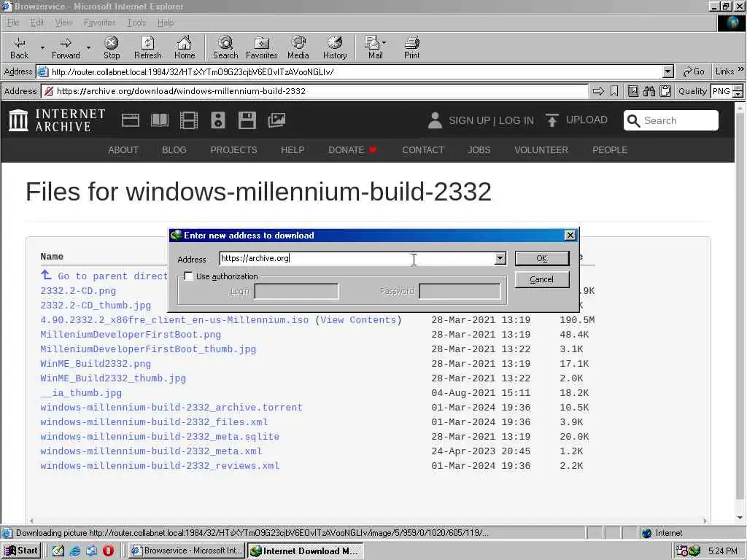
Task: Open the Edit menu
Action: [x=36, y=23]
